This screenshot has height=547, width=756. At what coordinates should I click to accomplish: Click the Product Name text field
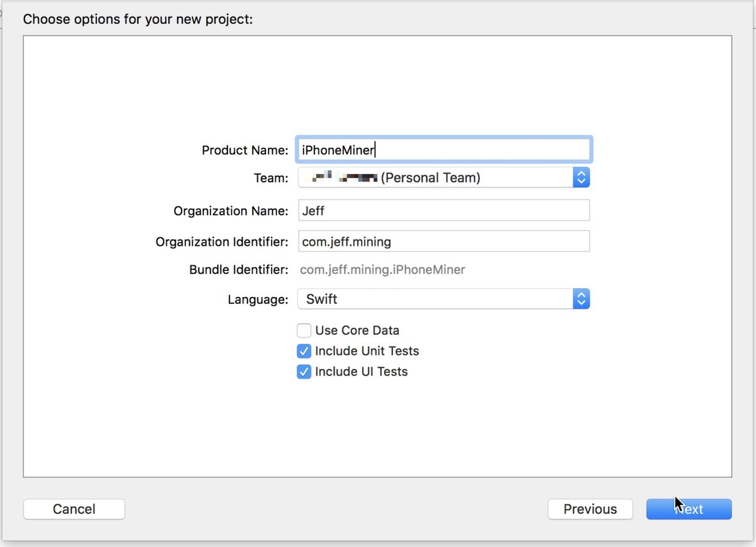pos(444,150)
